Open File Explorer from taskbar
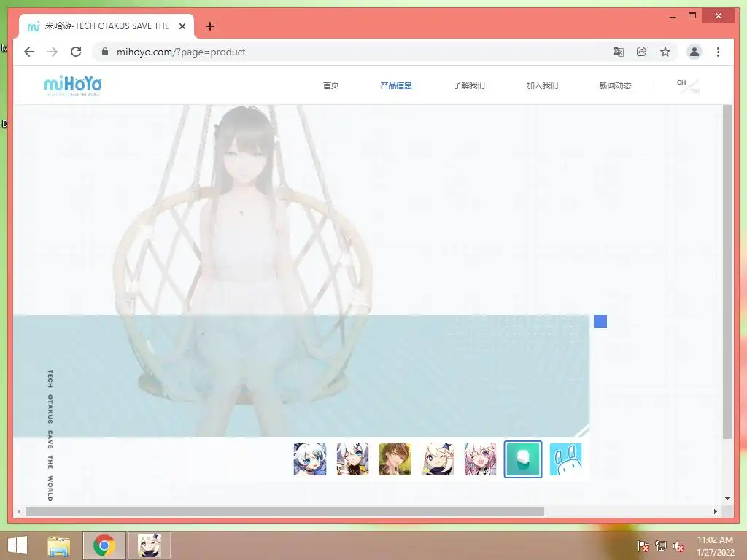This screenshot has width=747, height=560. (x=59, y=545)
